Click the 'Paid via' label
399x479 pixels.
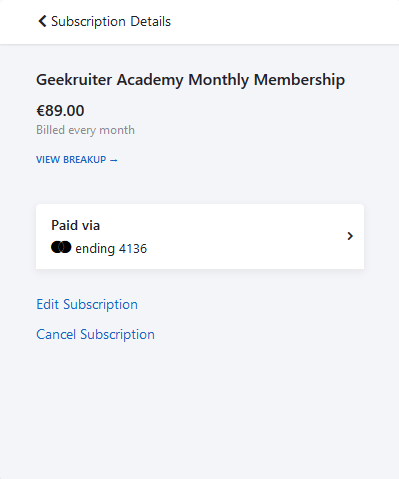coord(76,225)
